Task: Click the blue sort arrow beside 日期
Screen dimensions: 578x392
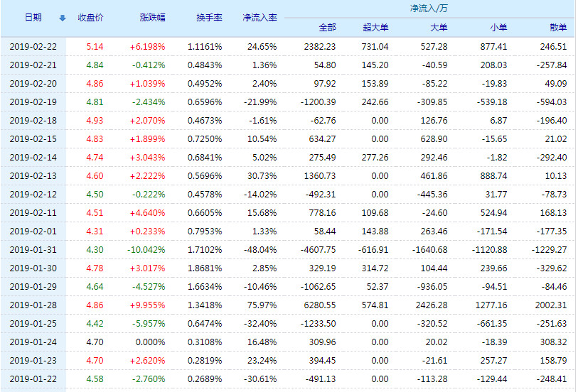Action: click(x=62, y=18)
